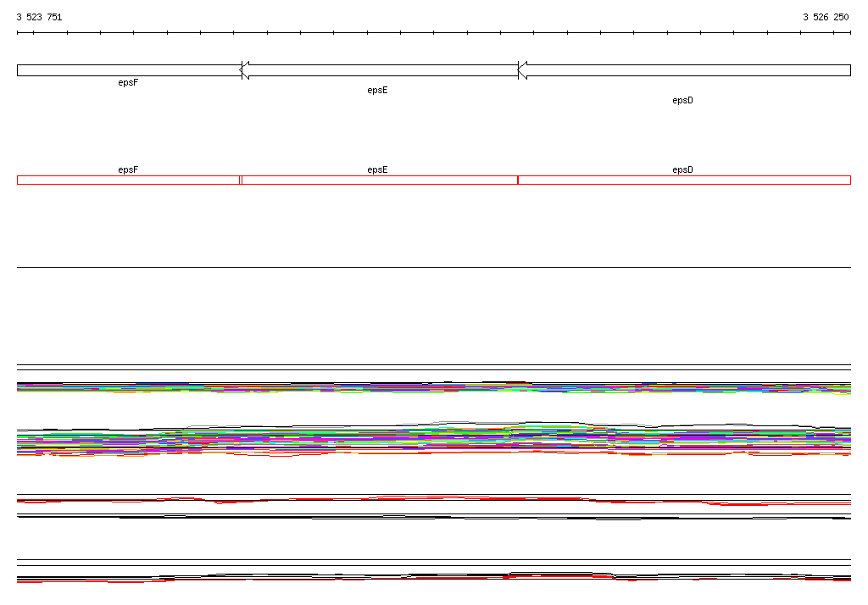Click the epsF label under the black arrow

pyautogui.click(x=128, y=82)
